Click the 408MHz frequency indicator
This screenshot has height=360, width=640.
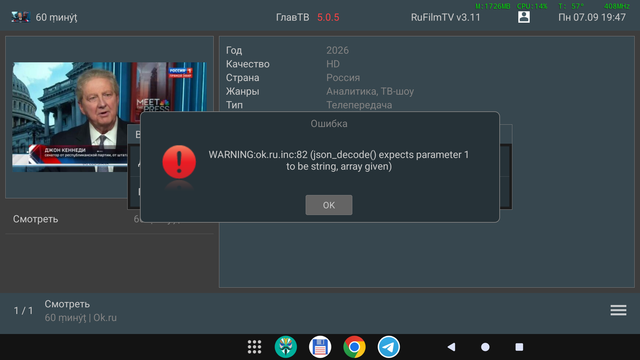pos(617,6)
